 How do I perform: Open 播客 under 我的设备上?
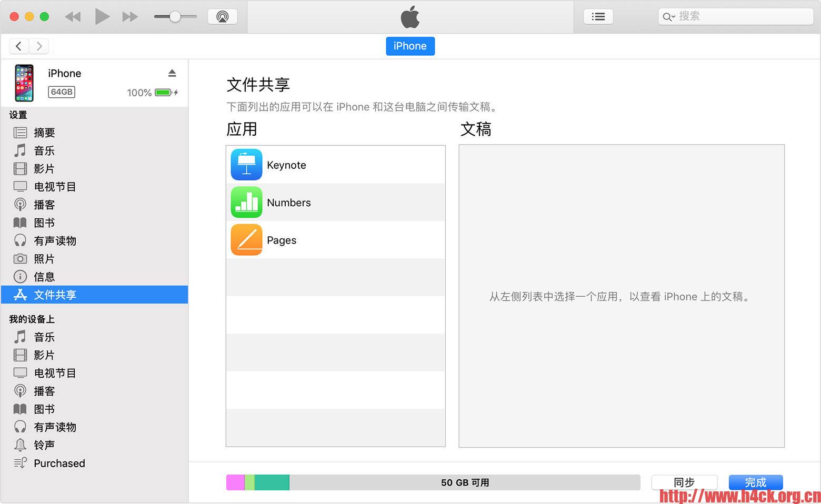(94, 391)
